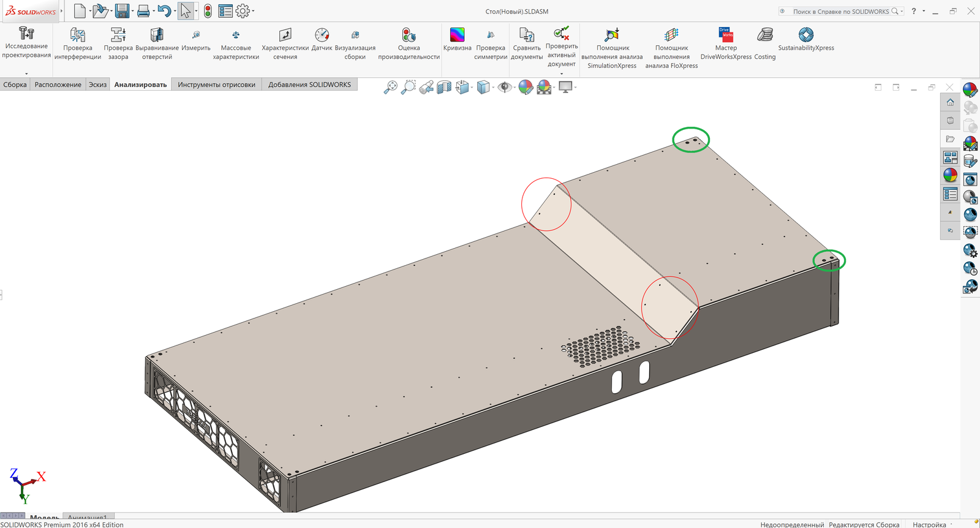Switch to Эскиз tab
Viewport: 980px width, 528px height.
pos(97,85)
